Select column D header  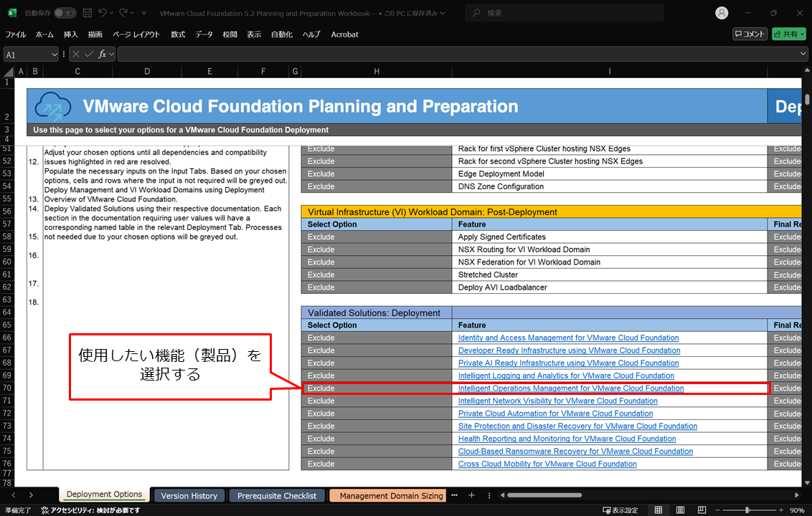147,72
